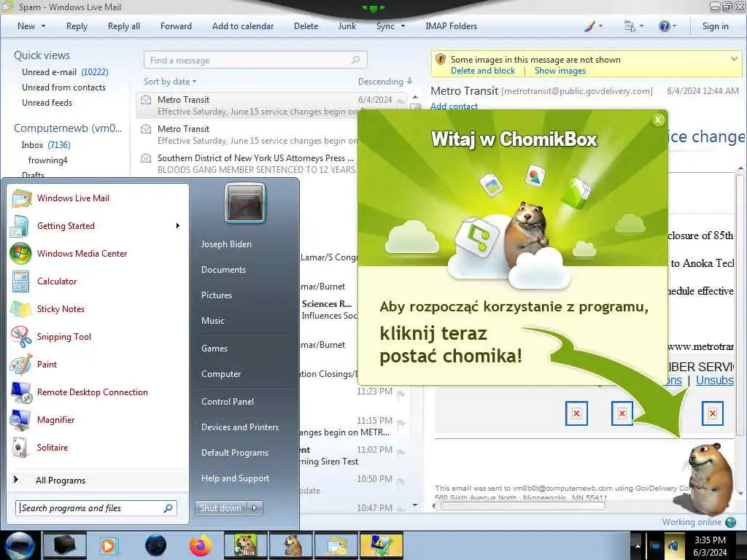The height and width of the screenshot is (560, 747).
Task: Open Control Panel from Start menu
Action: pyautogui.click(x=228, y=402)
